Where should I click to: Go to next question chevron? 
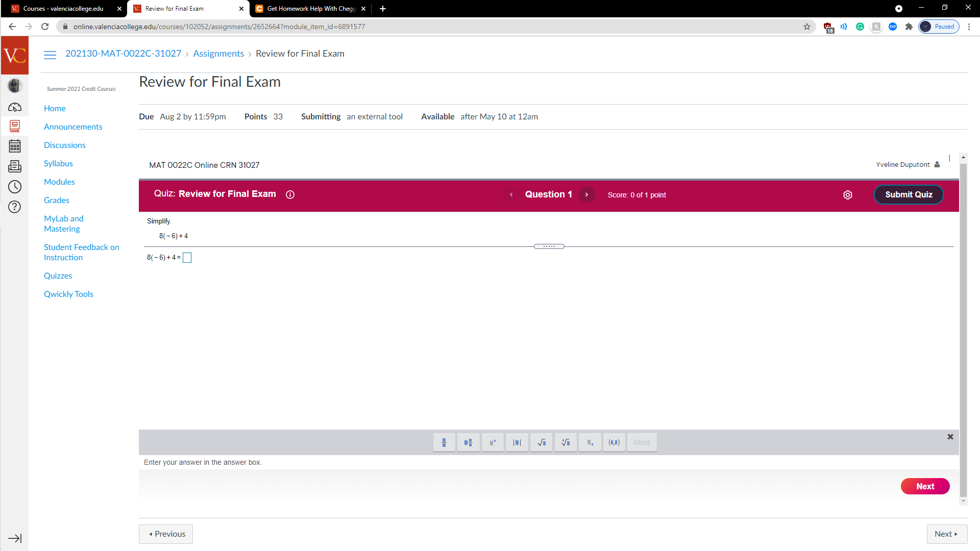coord(586,195)
